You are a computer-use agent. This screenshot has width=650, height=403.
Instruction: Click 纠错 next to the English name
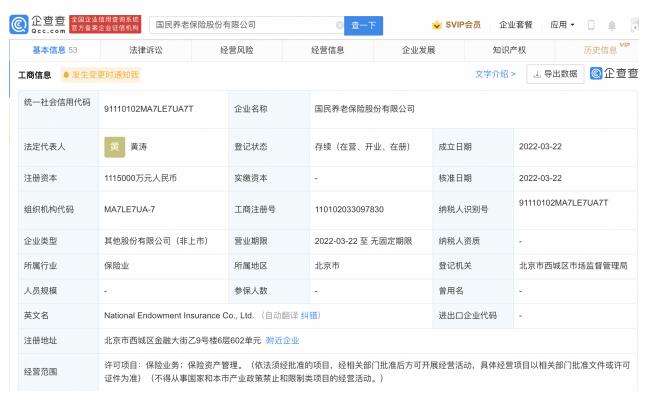point(312,315)
